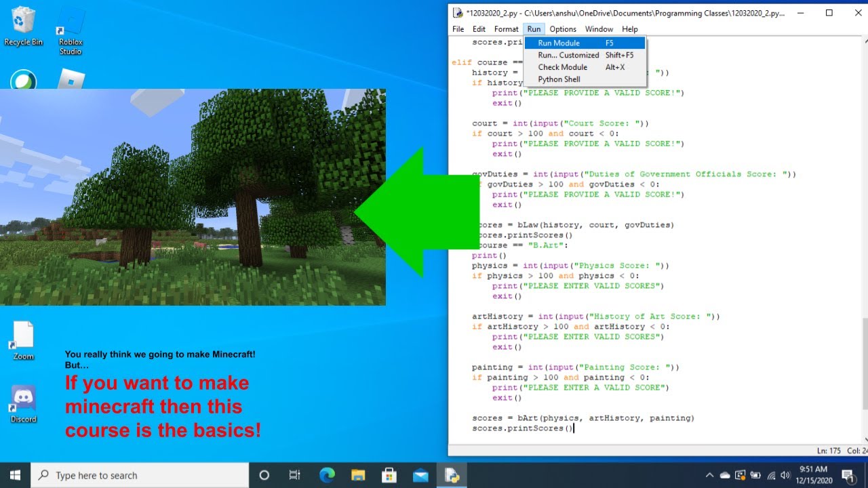Open the Help menu in IDLE
868x488 pixels.
point(630,29)
